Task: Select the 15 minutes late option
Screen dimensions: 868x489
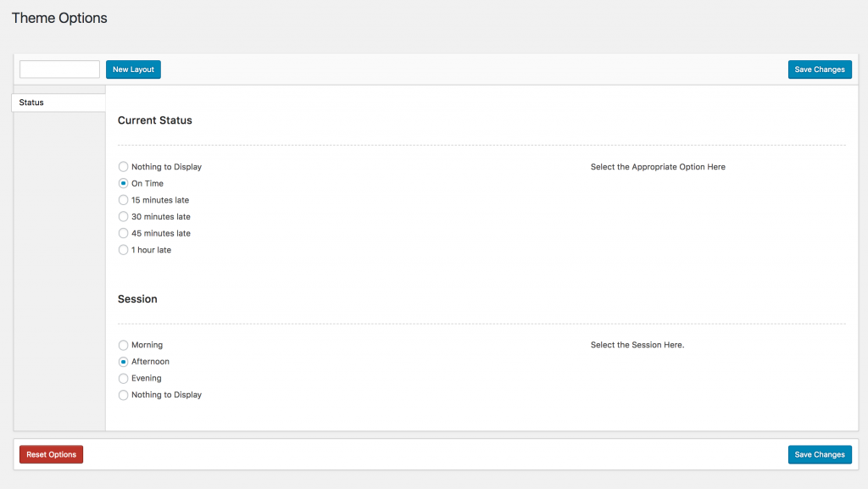Action: 124,200
